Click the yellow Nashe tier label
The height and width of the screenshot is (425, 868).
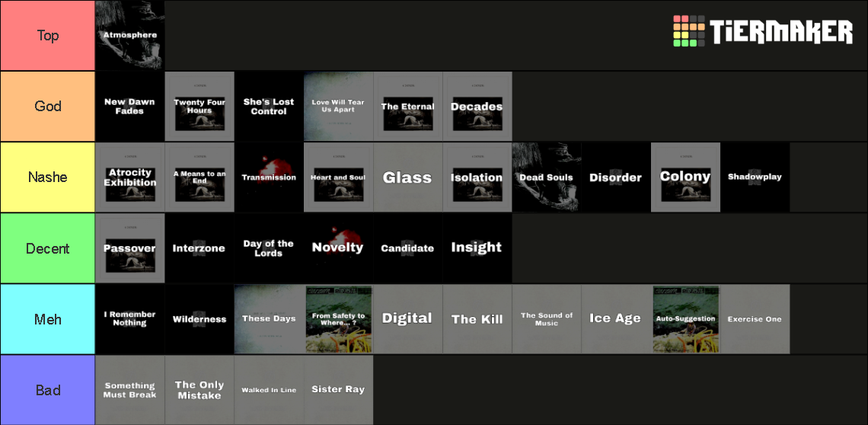[48, 177]
